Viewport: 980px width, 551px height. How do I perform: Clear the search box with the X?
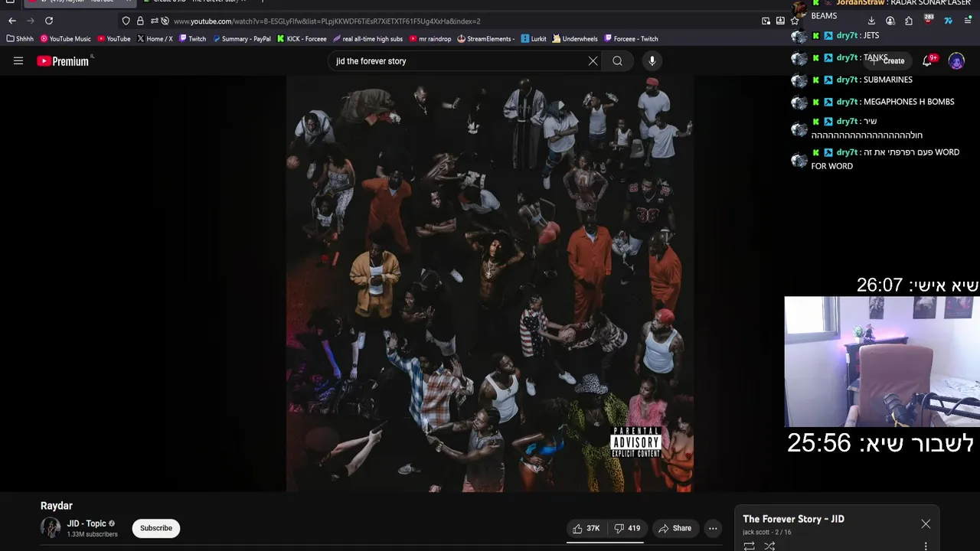(x=593, y=61)
